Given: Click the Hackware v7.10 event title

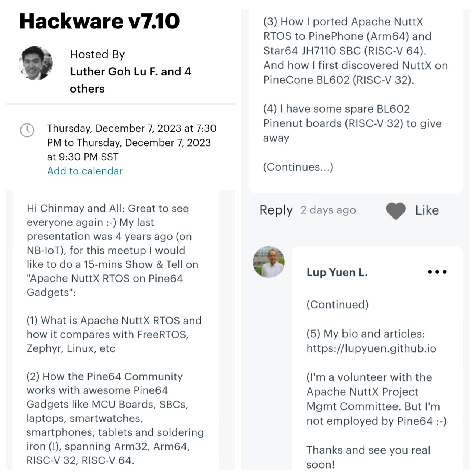Looking at the screenshot, I should pos(99,21).
